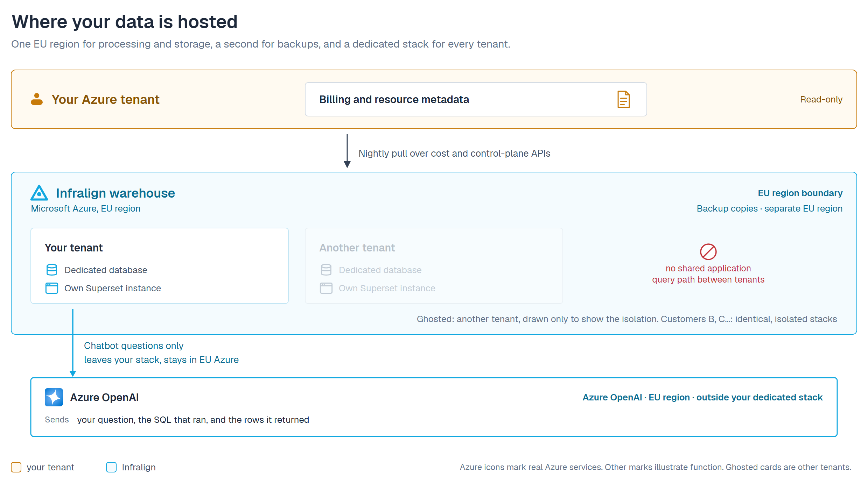Click the 'EU region boundary' label
The width and height of the screenshot is (868, 484).
(800, 193)
